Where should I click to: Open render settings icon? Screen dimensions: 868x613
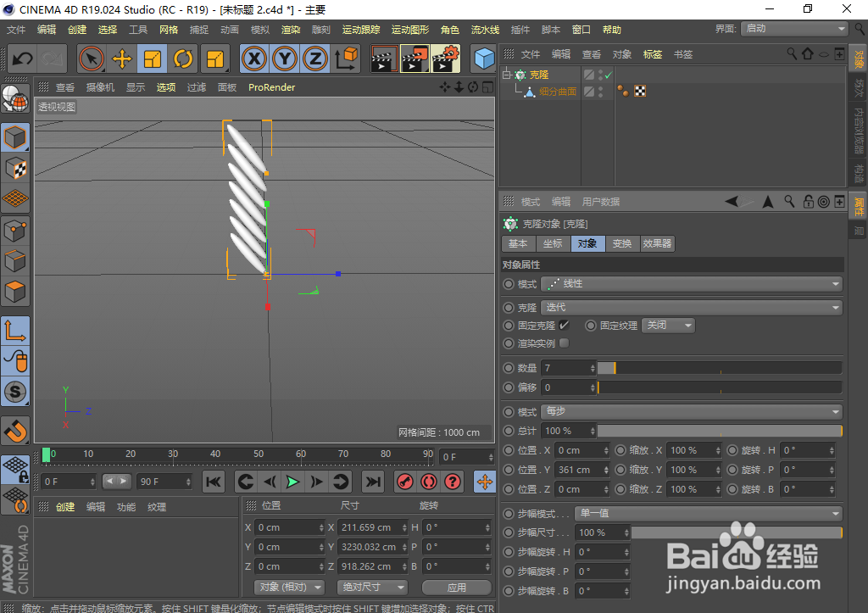click(x=446, y=59)
